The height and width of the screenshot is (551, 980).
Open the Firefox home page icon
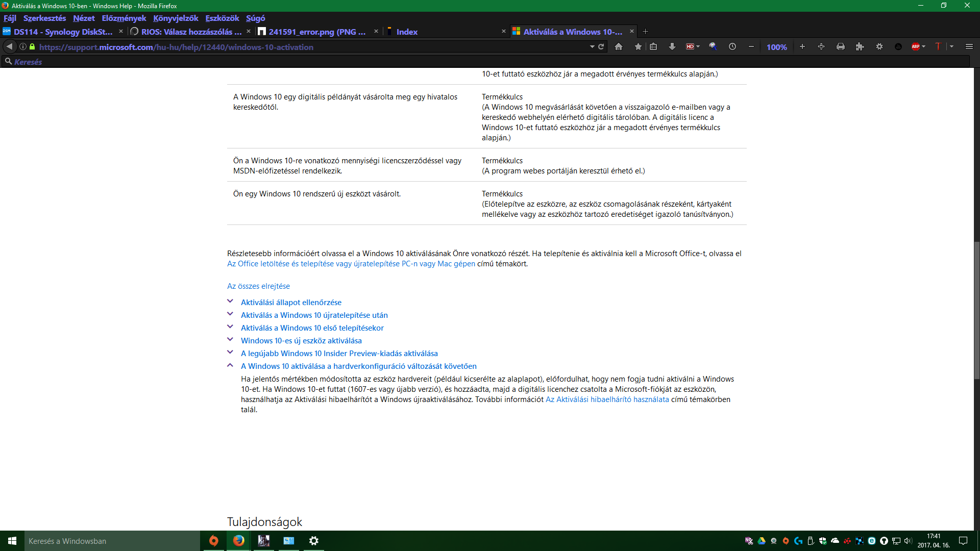point(619,46)
